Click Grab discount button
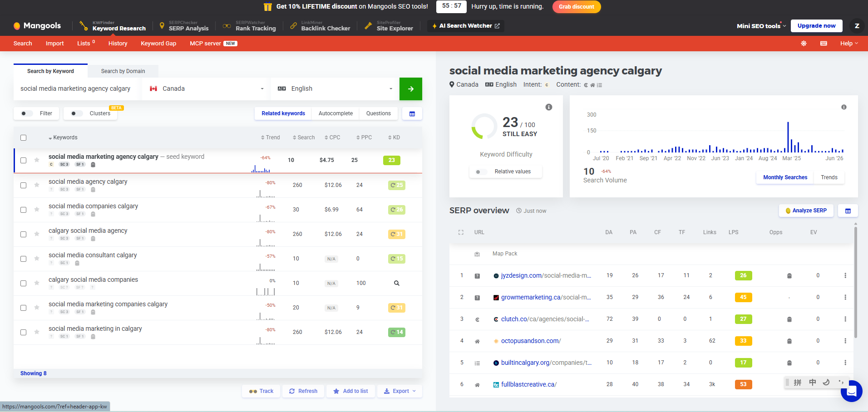The width and height of the screenshot is (868, 412). pos(577,7)
